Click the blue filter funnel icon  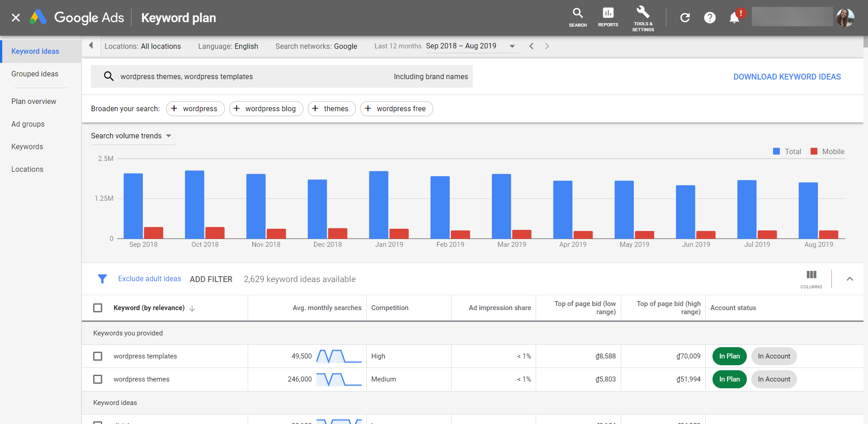103,279
